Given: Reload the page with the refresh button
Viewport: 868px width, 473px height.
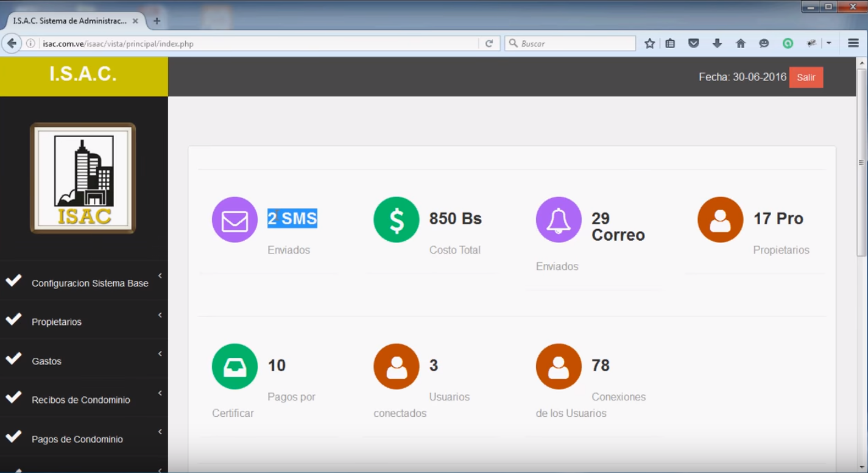Looking at the screenshot, I should coord(489,43).
